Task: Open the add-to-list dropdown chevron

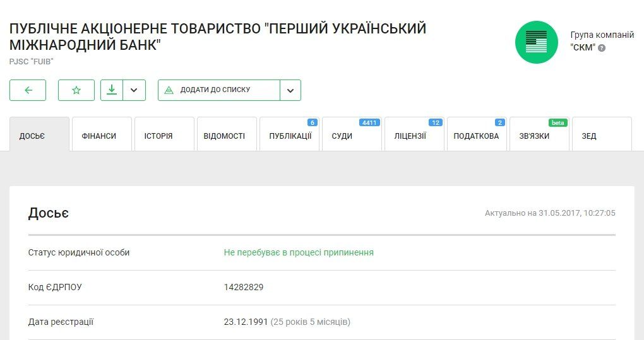Action: tap(290, 90)
